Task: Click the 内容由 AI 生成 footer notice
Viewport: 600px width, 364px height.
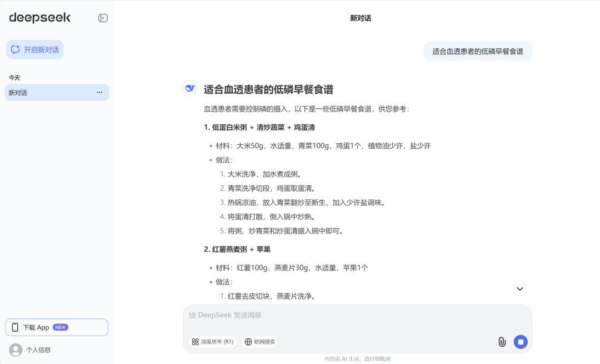Action: pyautogui.click(x=357, y=359)
